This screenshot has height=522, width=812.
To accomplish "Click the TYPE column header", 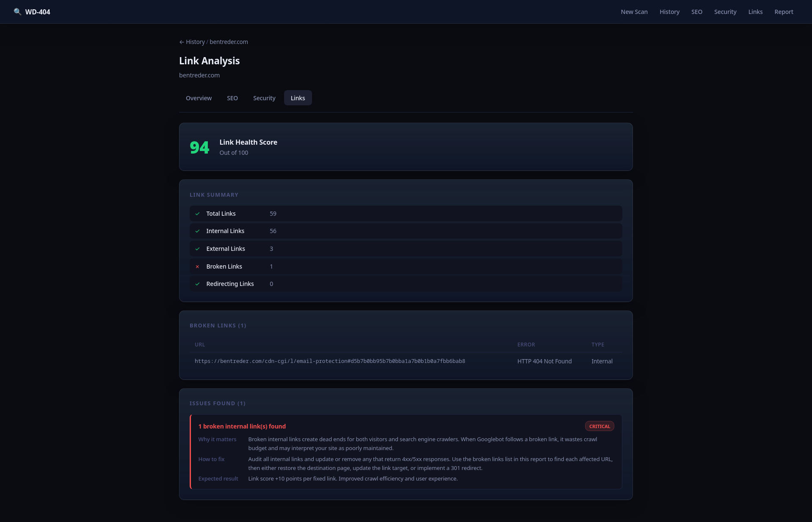I will click(597, 345).
